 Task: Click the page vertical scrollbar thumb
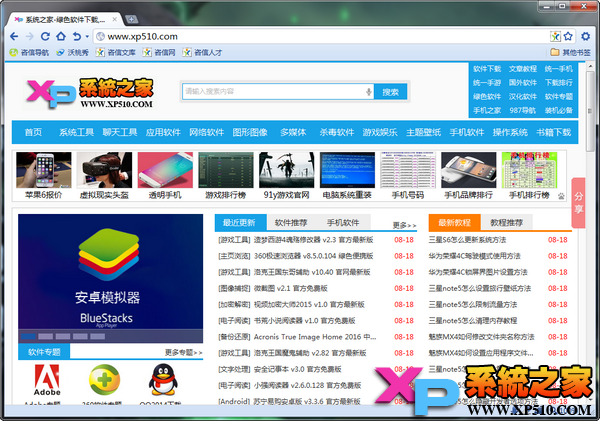tap(590, 111)
